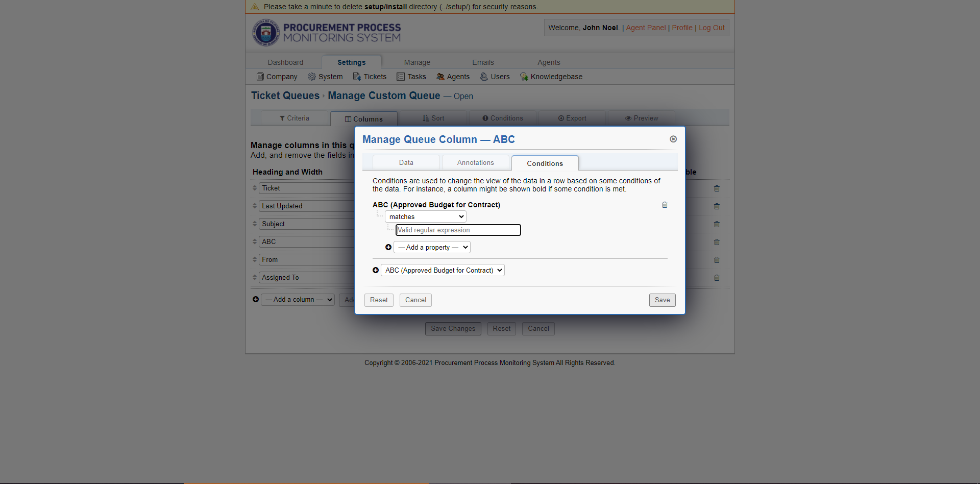Remove the Assigned To column trash icon
Screen dimensions: 980x484
click(717, 278)
